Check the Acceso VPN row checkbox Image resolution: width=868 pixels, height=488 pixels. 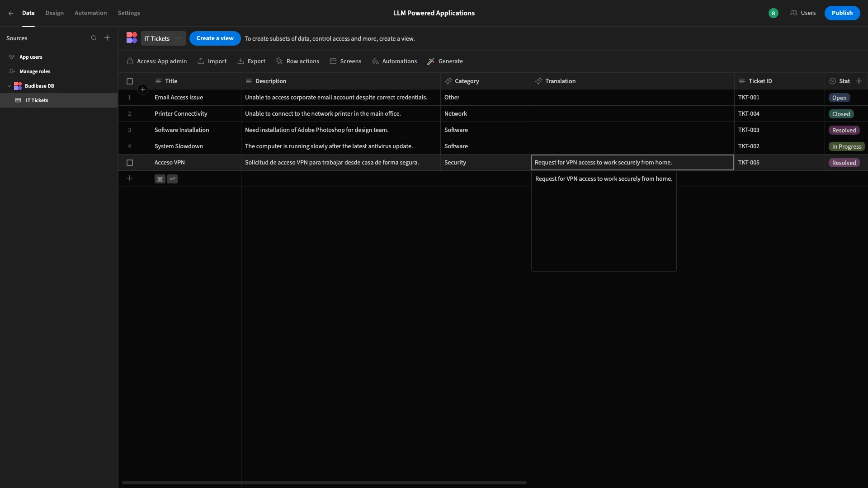coord(130,163)
